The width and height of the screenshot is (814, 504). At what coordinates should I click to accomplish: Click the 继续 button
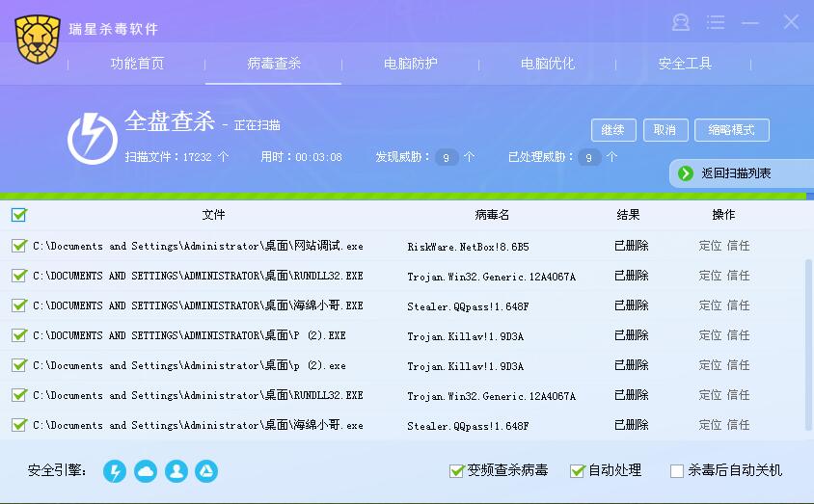tap(613, 130)
